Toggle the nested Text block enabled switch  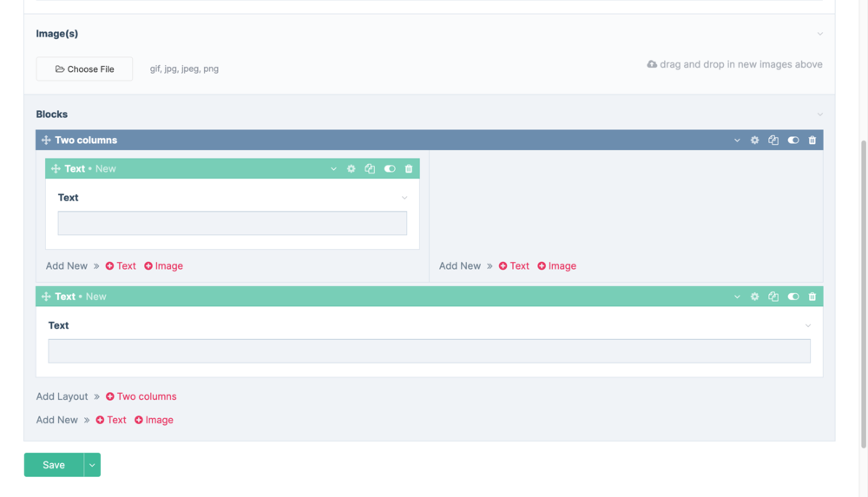[390, 169]
